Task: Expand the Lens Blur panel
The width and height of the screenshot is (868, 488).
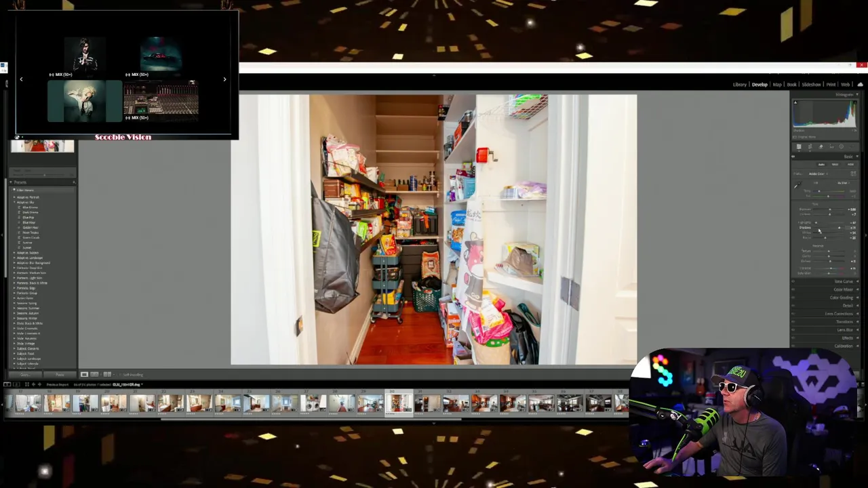Action: tap(857, 330)
